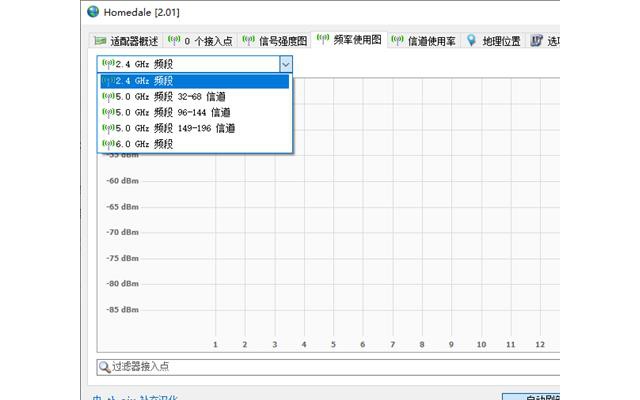The image size is (640, 400).
Task: Click channel 6 on the x-axis
Action: click(x=362, y=344)
